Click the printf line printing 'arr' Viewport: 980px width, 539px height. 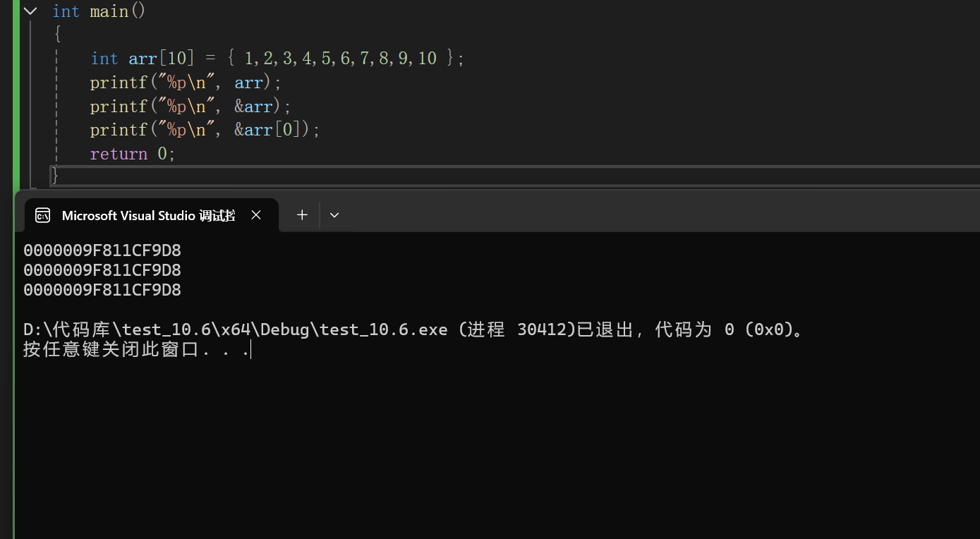coord(186,83)
